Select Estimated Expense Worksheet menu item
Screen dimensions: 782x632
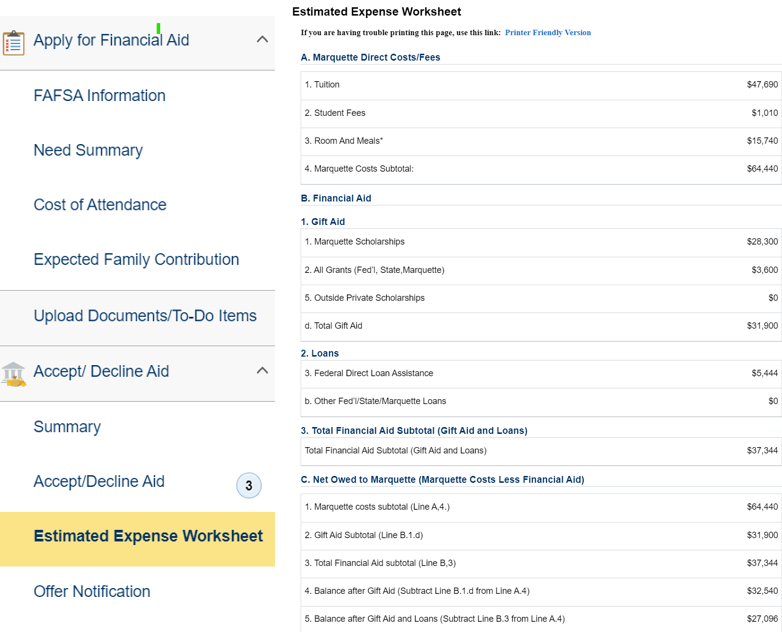[x=148, y=537]
